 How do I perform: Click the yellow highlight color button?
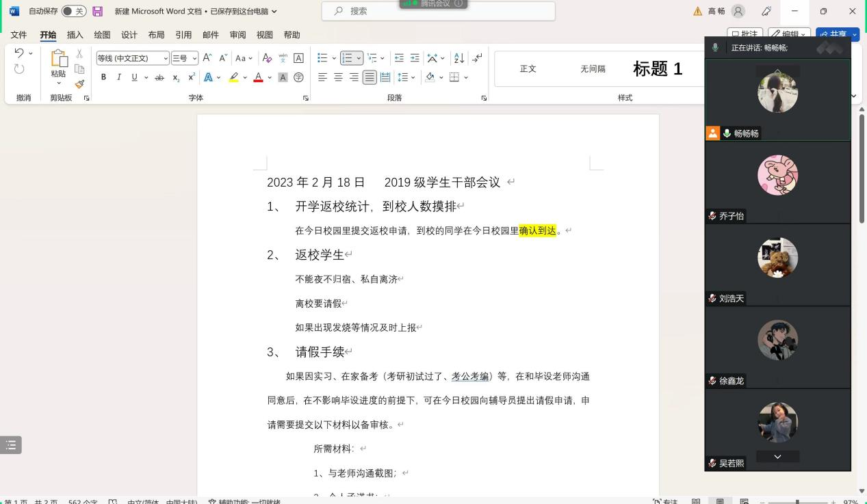point(233,77)
